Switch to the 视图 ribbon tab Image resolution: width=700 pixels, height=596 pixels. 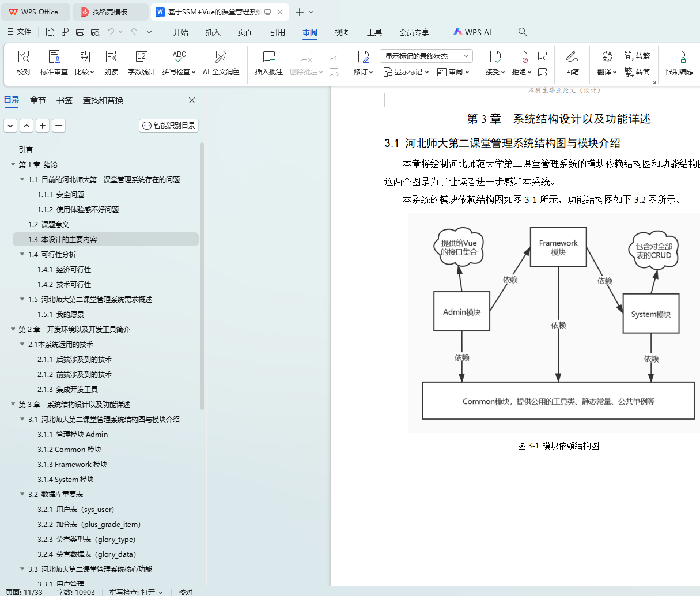pos(342,32)
